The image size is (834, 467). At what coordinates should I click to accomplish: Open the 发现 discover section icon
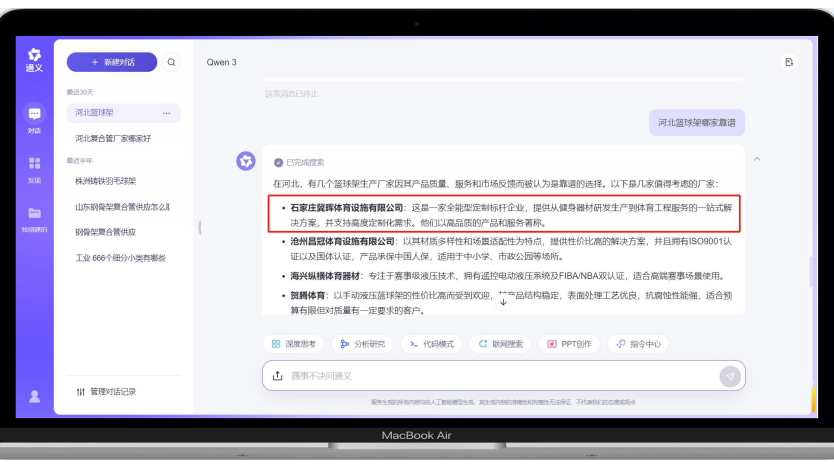tap(35, 164)
